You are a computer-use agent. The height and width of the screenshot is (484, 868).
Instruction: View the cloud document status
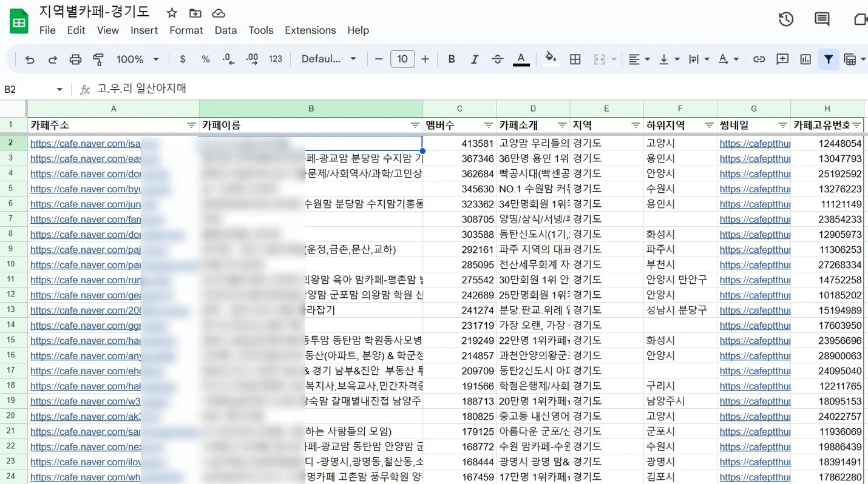coord(219,13)
